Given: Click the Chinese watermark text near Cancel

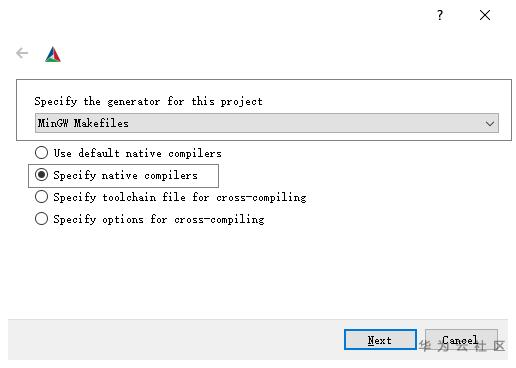Looking at the screenshot, I should (462, 346).
